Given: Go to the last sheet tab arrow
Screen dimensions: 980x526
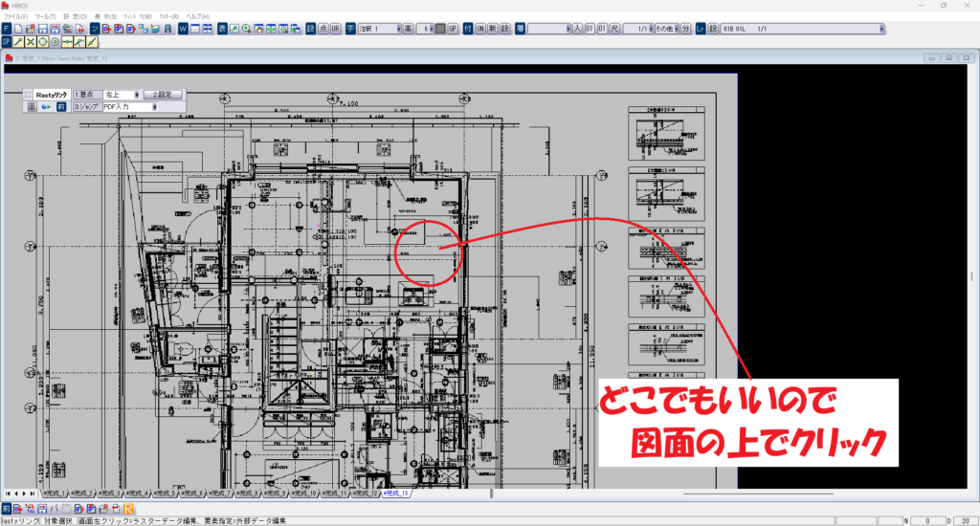Looking at the screenshot, I should [x=32, y=493].
